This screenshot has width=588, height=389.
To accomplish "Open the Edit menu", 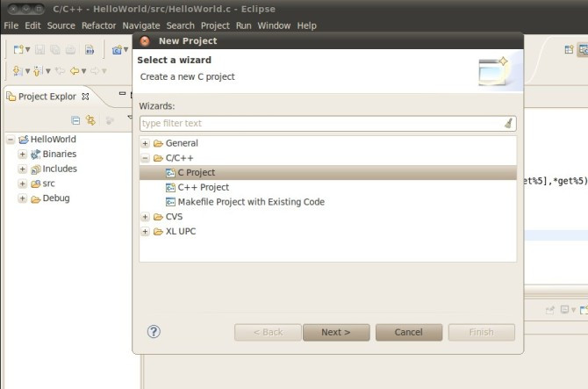I will (32, 25).
